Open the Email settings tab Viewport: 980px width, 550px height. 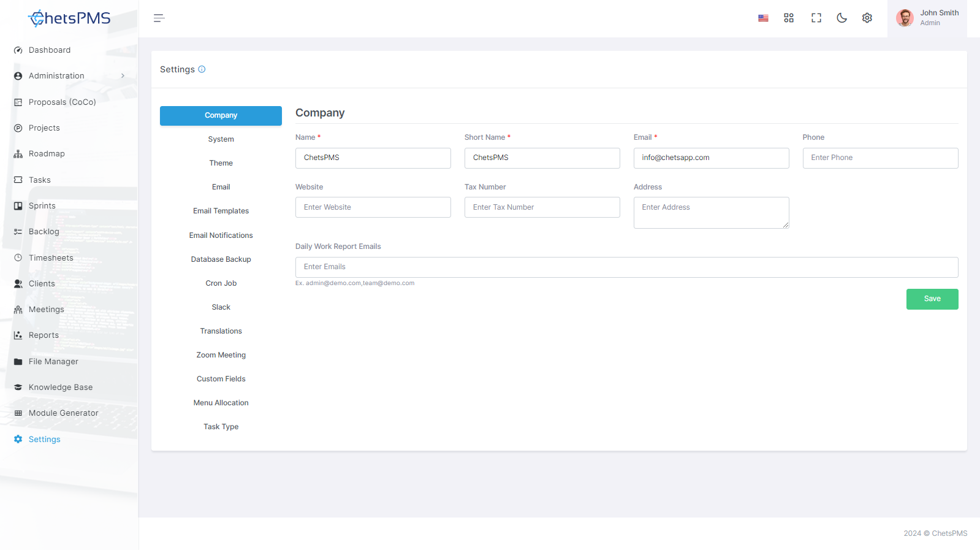click(x=221, y=188)
